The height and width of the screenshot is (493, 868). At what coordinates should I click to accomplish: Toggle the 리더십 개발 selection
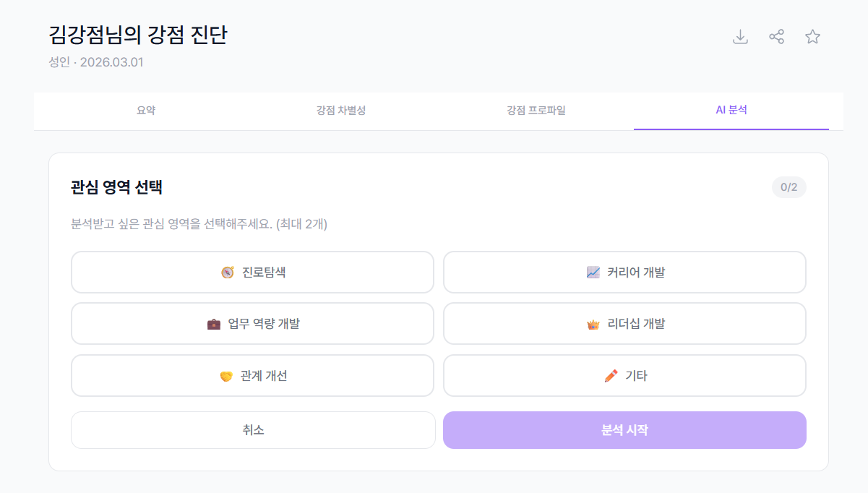[624, 323]
